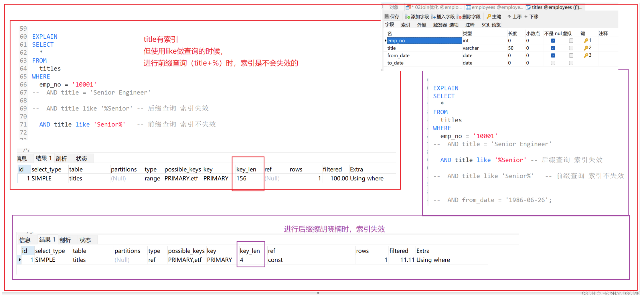The height and width of the screenshot is (298, 644).
Task: Click 剖析 tab in lower result pane
Action: click(65, 240)
